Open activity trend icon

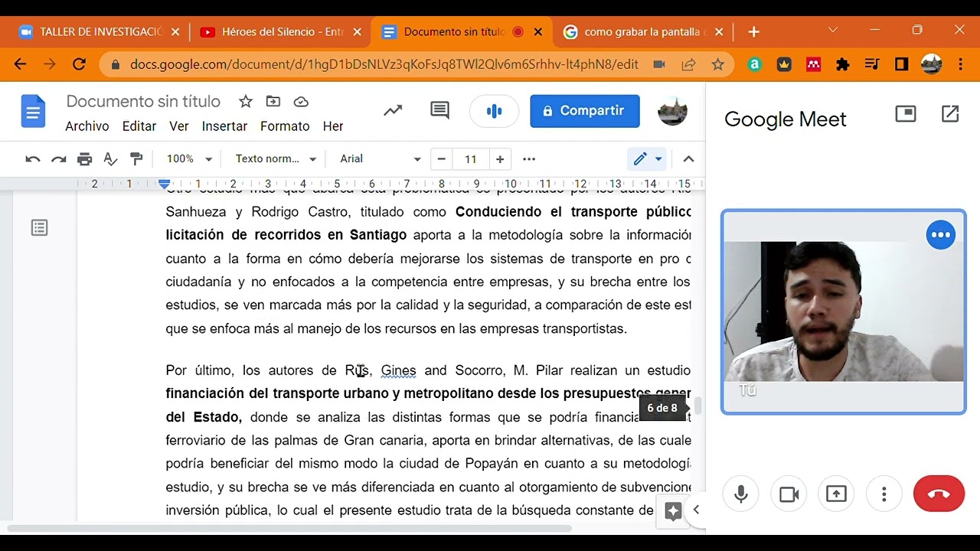[x=393, y=111]
